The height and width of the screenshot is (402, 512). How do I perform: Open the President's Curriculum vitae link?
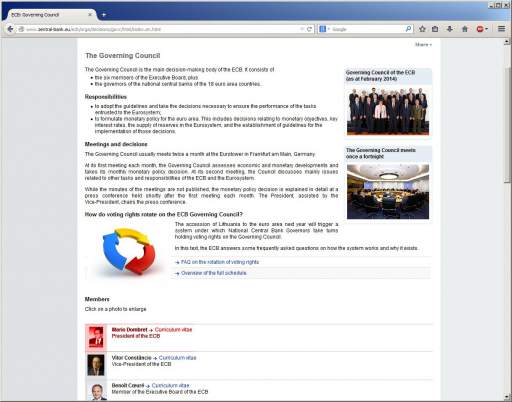click(x=173, y=330)
